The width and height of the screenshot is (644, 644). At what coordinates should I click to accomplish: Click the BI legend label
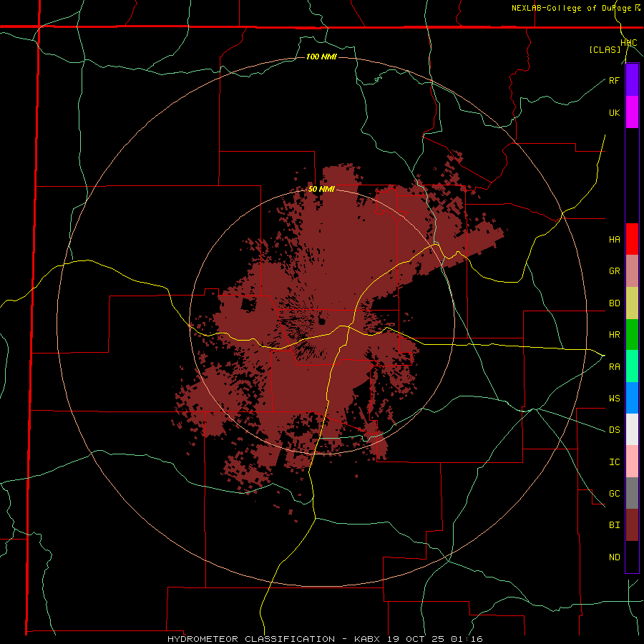614,525
